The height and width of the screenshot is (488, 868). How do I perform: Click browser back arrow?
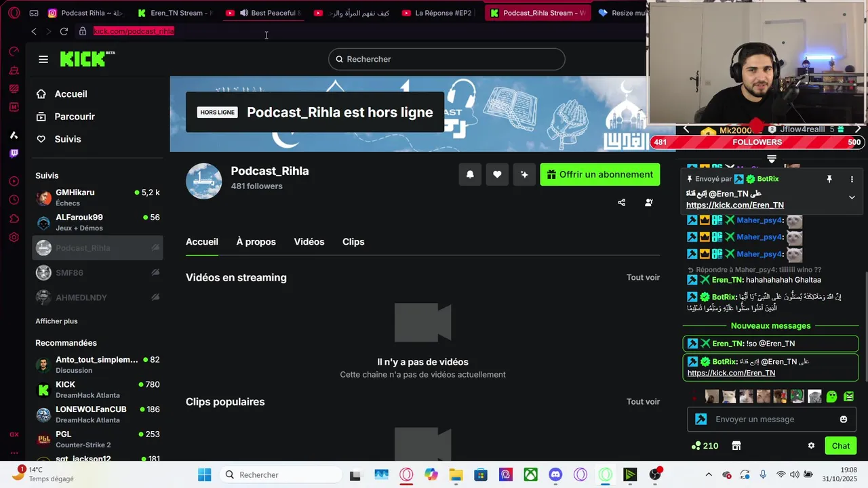point(34,31)
